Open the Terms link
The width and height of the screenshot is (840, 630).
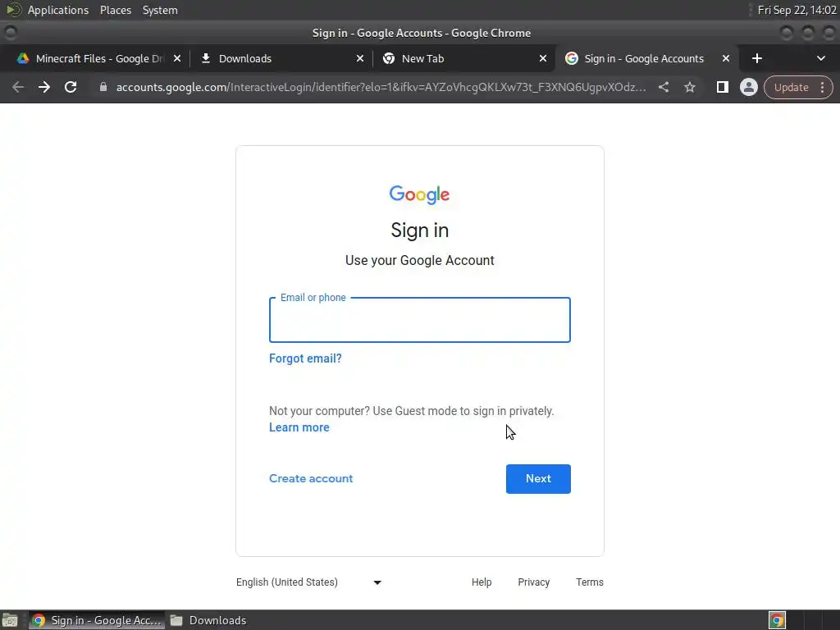tap(589, 582)
